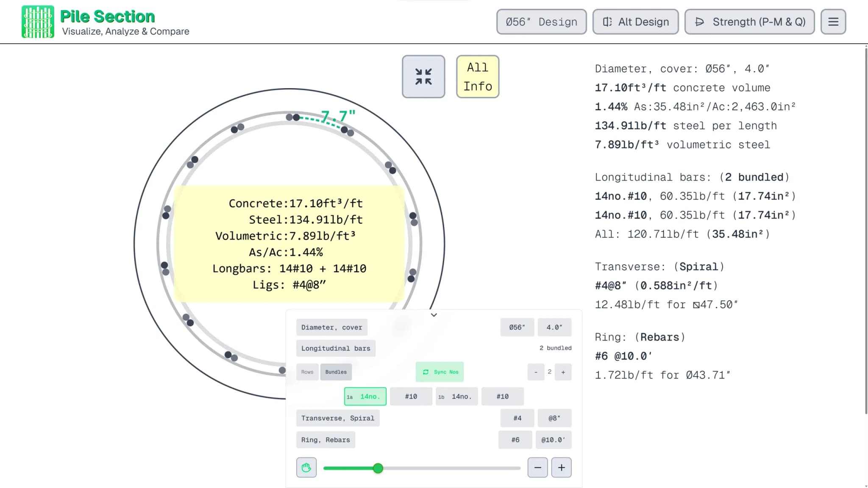Select the 1a 14no. bar count
This screenshot has height=488, width=868.
click(x=365, y=396)
